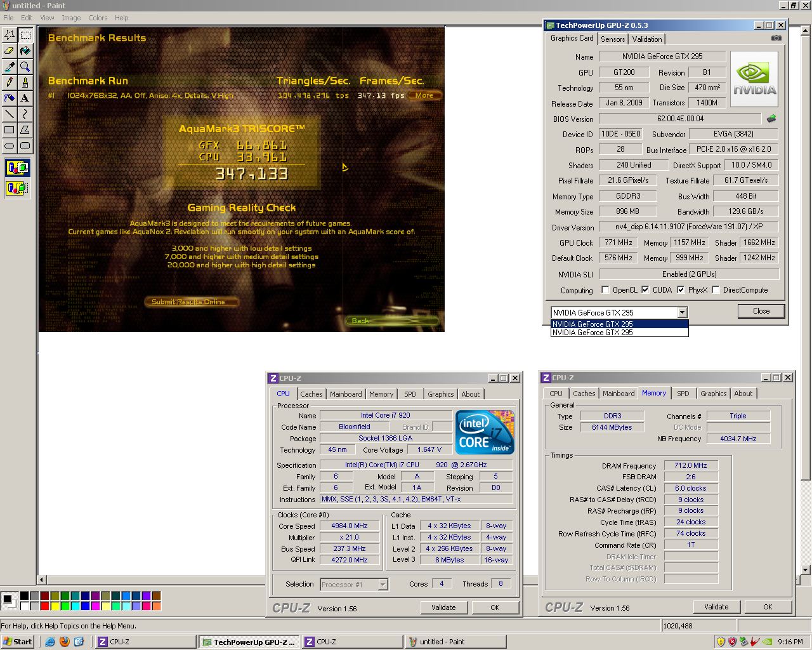
Task: Pick the yellow color swatch in palette
Action: (x=55, y=606)
